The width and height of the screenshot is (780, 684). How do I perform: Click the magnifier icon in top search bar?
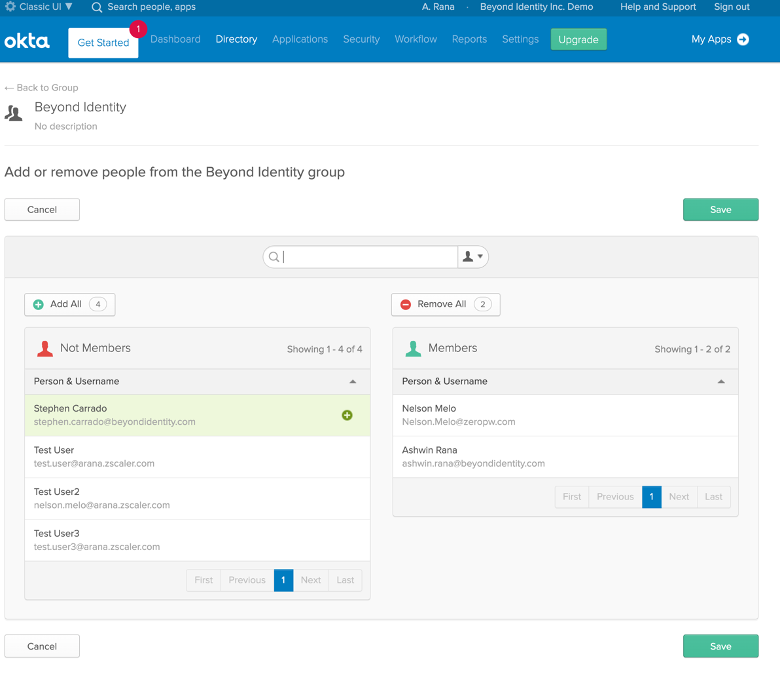click(x=97, y=7)
